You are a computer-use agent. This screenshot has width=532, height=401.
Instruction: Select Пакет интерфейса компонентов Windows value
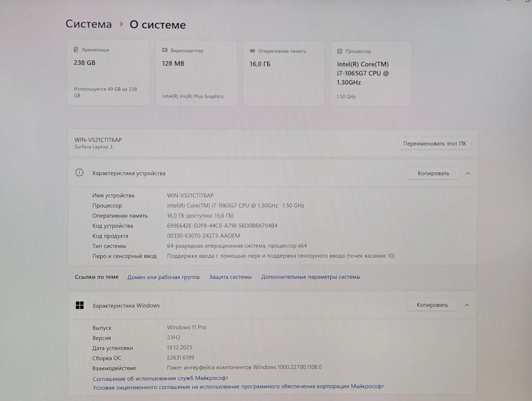(x=244, y=367)
